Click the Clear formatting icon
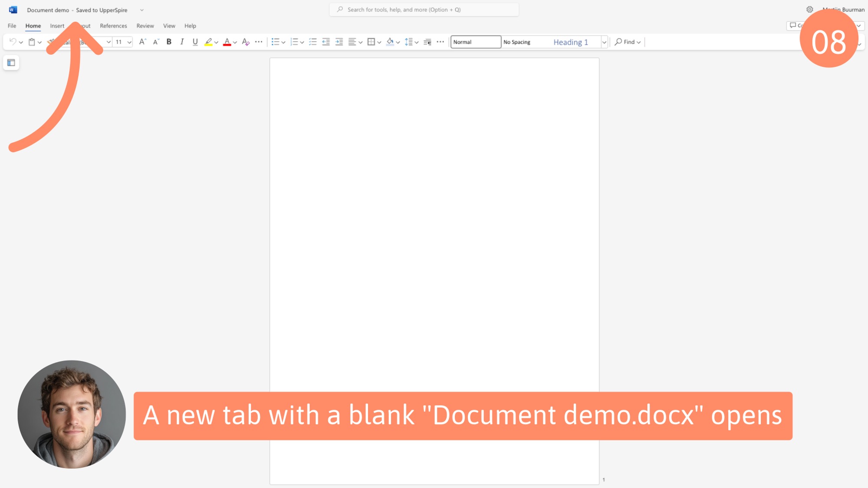868x488 pixels. tap(246, 42)
